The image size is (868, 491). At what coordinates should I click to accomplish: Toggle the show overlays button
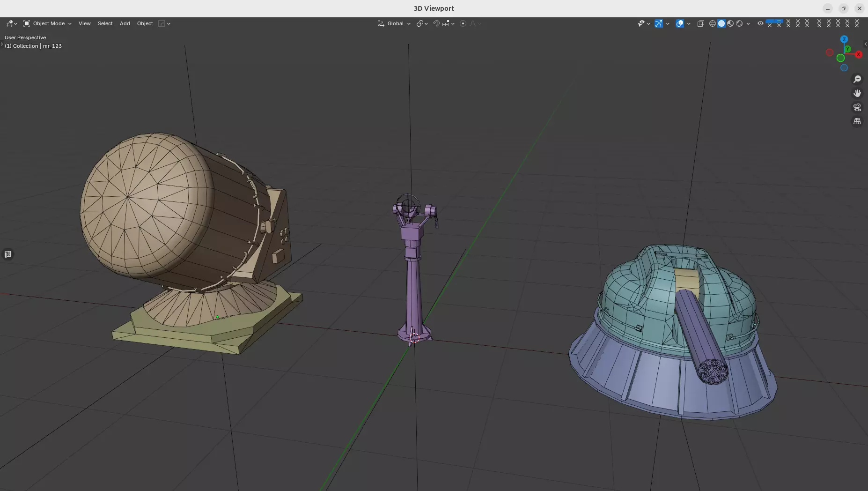680,23
